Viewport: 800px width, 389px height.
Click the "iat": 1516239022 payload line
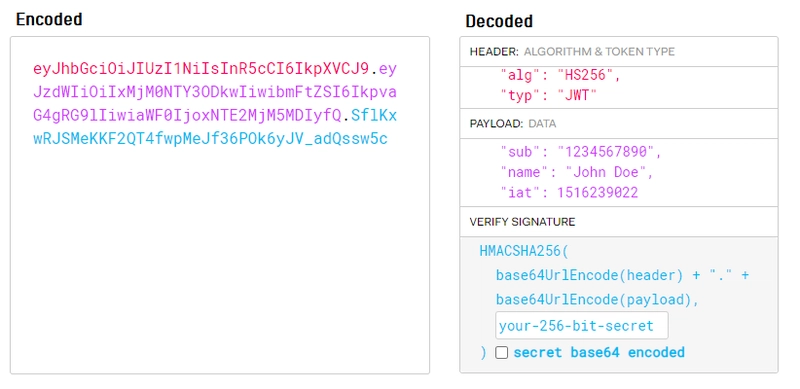569,193
